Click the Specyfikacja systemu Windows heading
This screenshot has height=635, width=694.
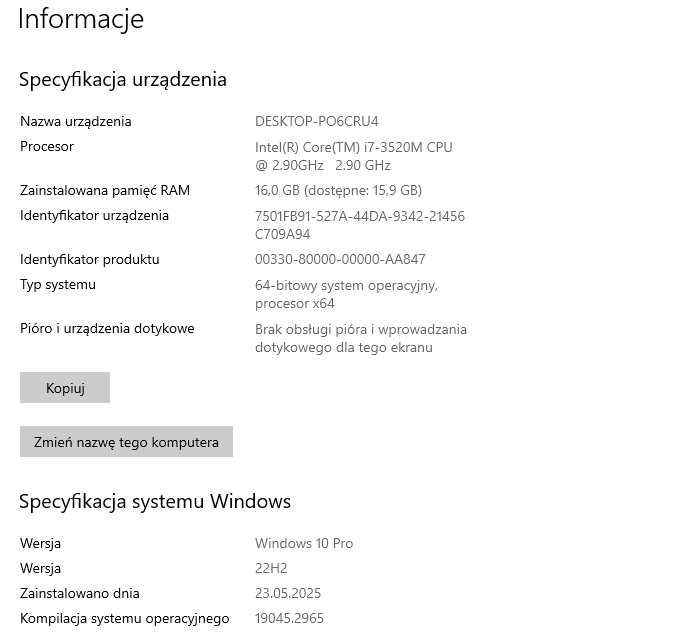(155, 501)
